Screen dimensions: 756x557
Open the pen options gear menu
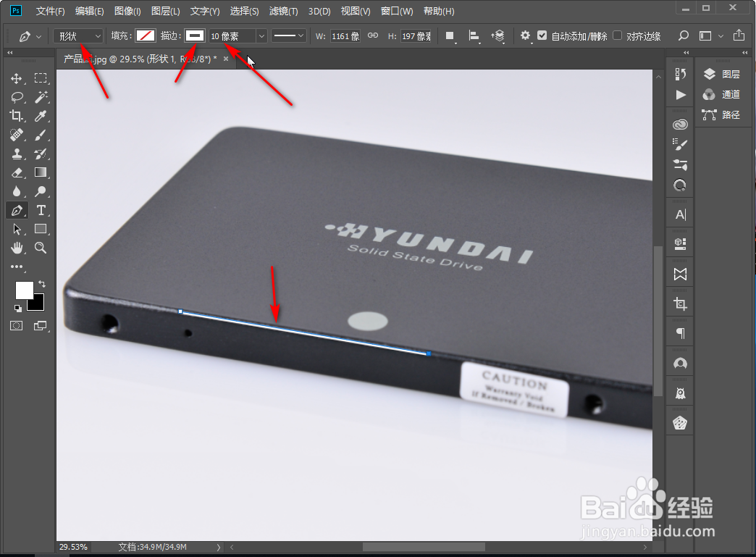click(525, 35)
